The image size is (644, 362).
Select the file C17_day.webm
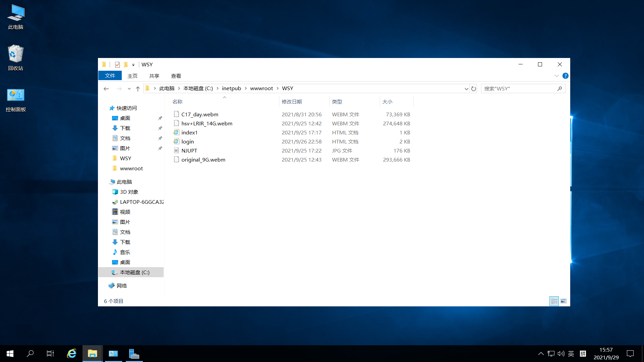point(200,114)
